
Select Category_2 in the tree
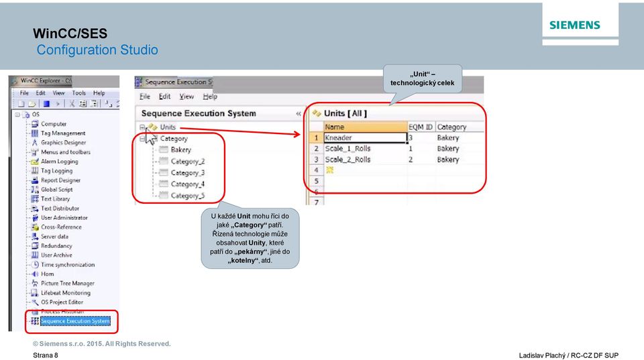coord(188,162)
